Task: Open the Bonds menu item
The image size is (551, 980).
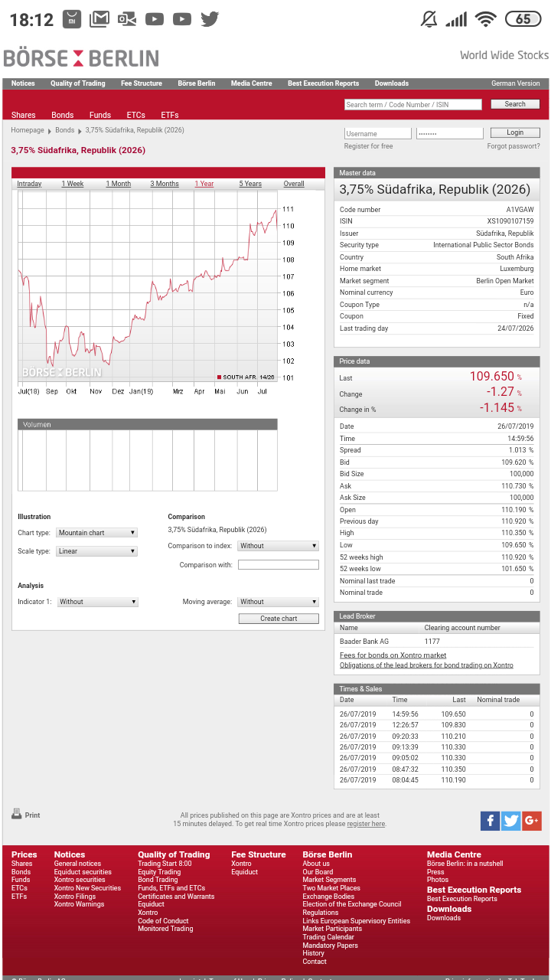Action: tap(63, 115)
